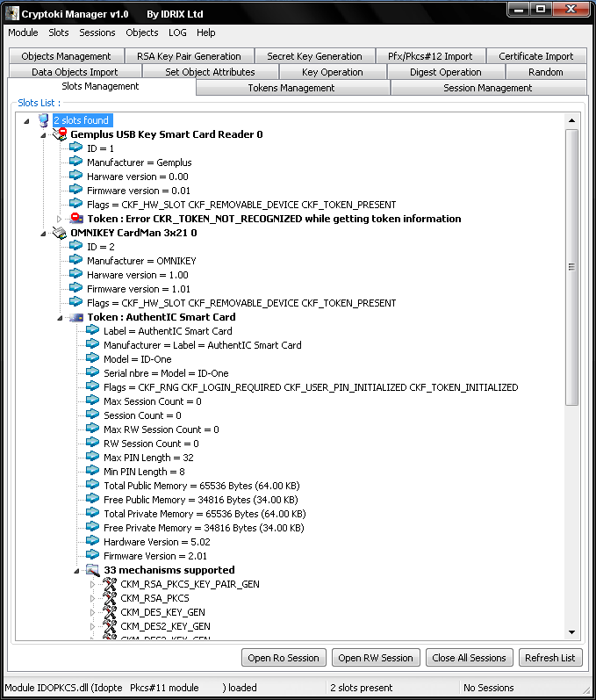Screen dimensions: 596x700
Task: Click the arrow icon beside 'ID = 2'
Action: [x=75, y=245]
